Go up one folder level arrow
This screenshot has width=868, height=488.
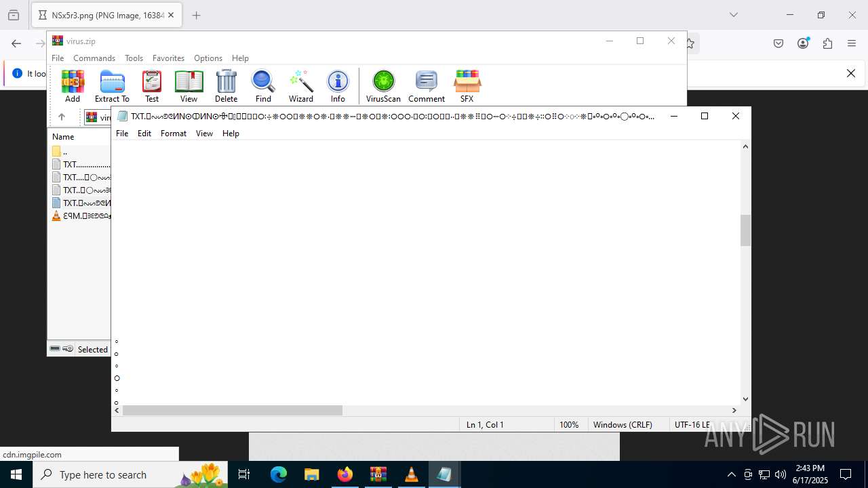click(x=61, y=117)
